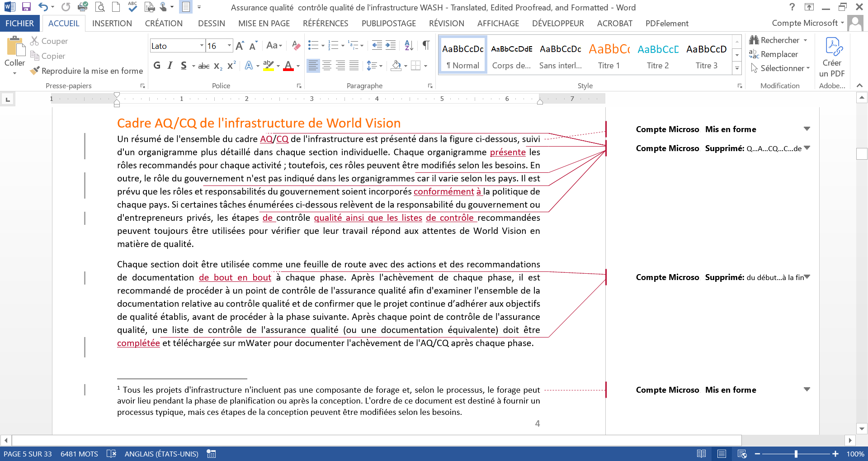Increase paragraph indent
Screen dimensions: 868x461
[x=391, y=45]
